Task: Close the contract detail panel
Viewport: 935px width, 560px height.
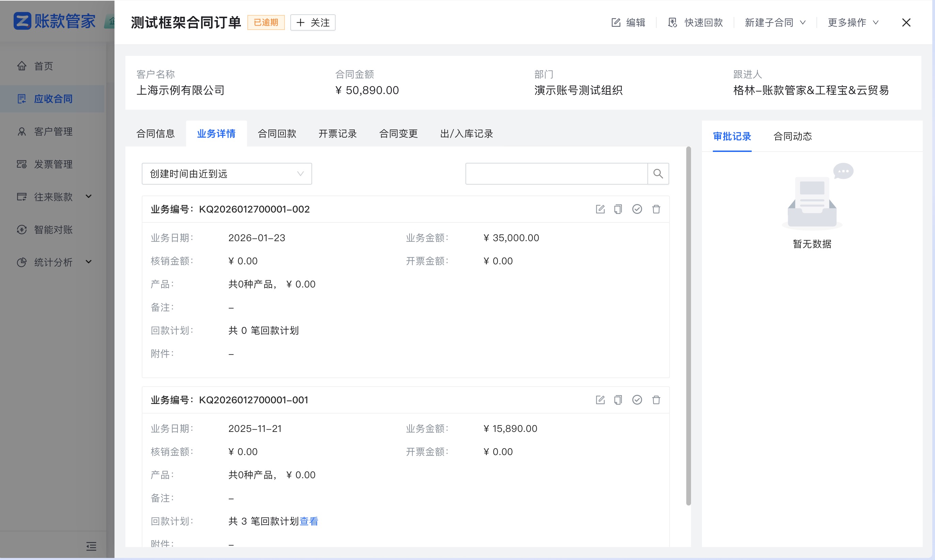Action: pos(906,22)
